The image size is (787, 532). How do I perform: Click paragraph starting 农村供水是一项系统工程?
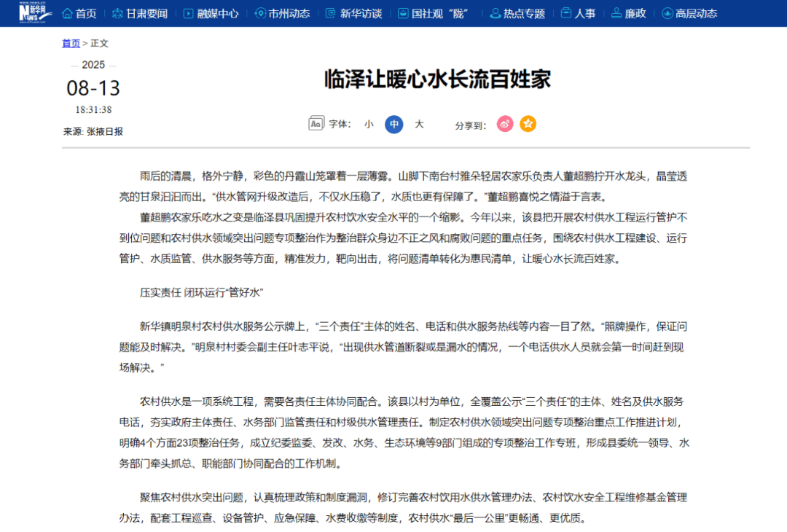(x=404, y=432)
